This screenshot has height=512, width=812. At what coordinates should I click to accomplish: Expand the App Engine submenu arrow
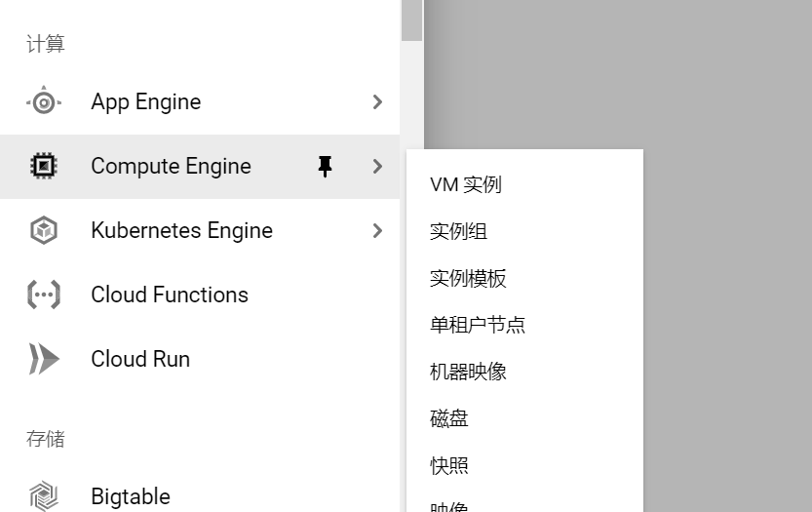click(x=377, y=101)
